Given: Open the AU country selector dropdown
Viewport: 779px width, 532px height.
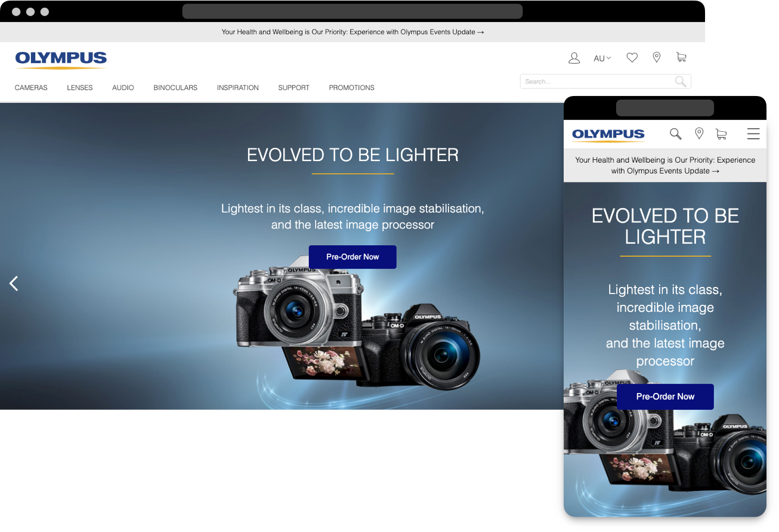Looking at the screenshot, I should click(x=602, y=58).
